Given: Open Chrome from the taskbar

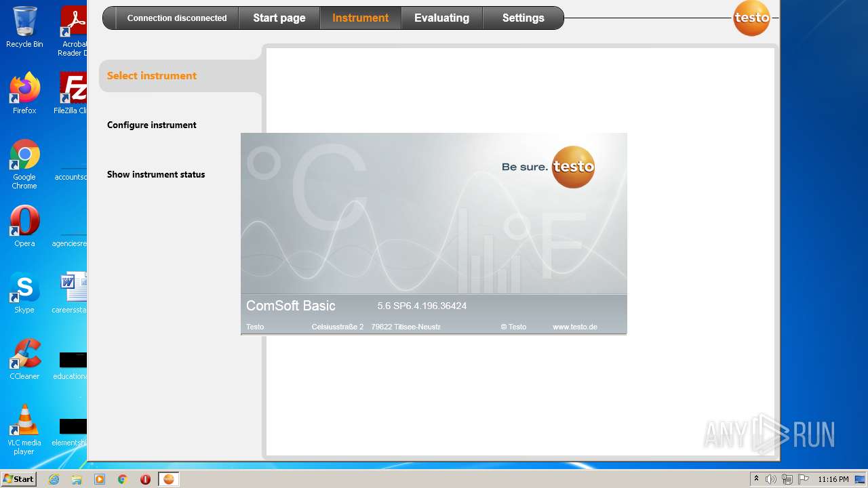Looking at the screenshot, I should (123, 479).
